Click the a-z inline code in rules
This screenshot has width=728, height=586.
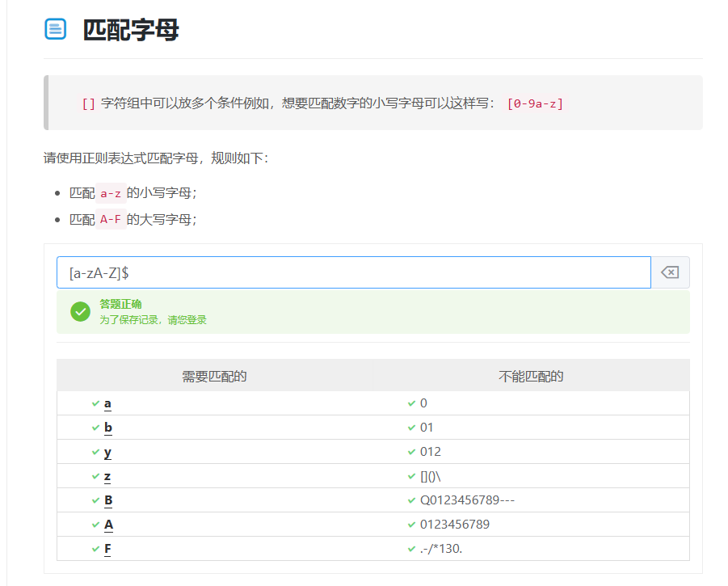tap(111, 193)
